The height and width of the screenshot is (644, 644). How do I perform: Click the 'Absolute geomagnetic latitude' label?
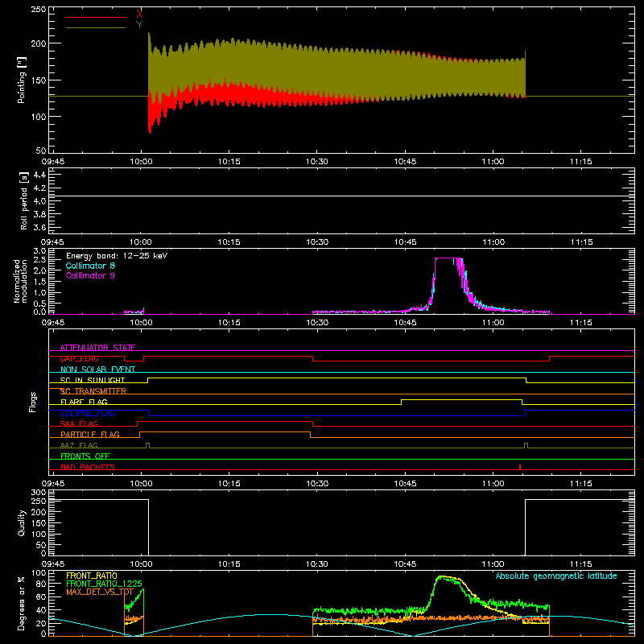coord(556,576)
